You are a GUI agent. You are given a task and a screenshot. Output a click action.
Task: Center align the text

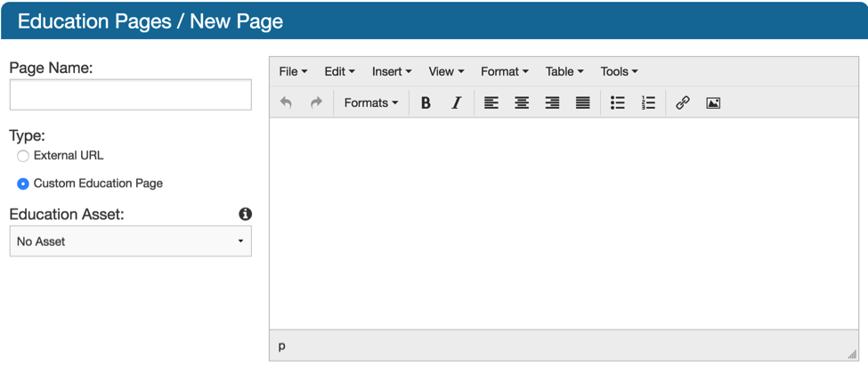[522, 102]
